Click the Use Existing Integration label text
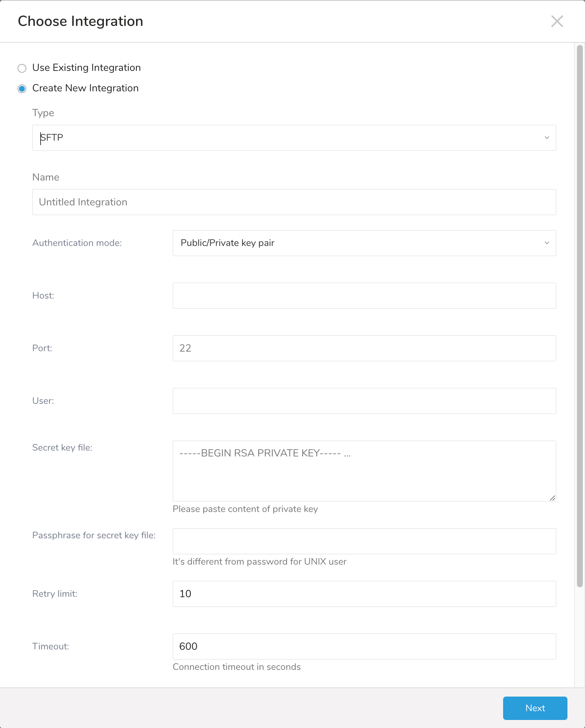 click(x=86, y=68)
